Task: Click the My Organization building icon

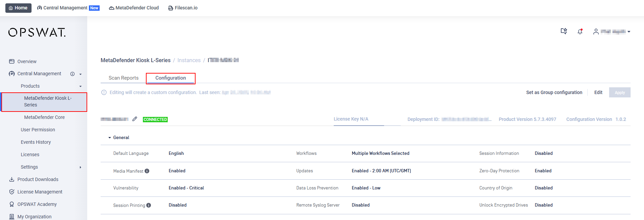Action: tap(12, 217)
